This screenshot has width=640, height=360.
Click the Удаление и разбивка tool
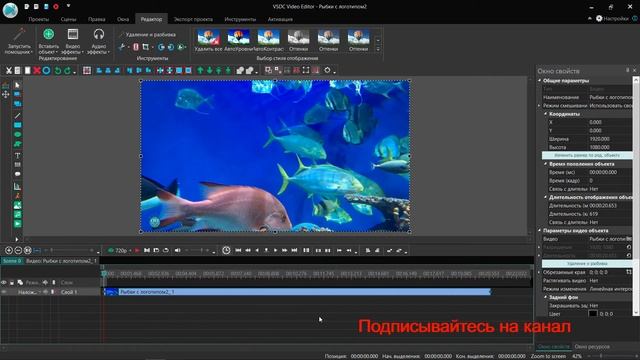[x=147, y=35]
